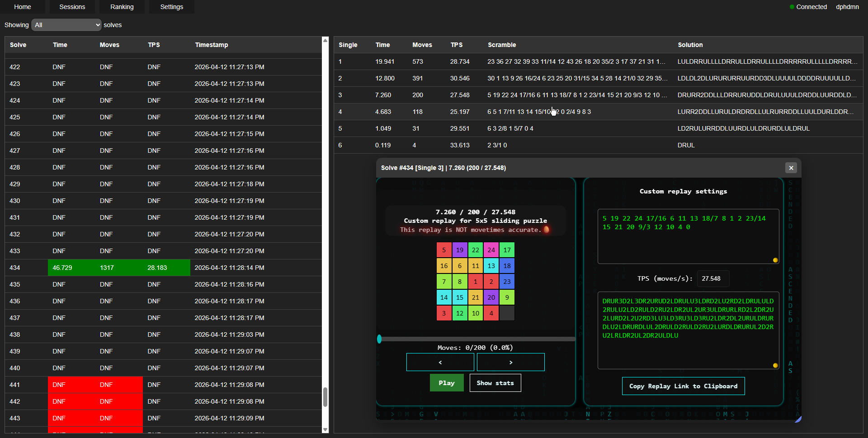This screenshot has height=438, width=868.
Task: Click puzzle tile 4
Action: pos(491,313)
